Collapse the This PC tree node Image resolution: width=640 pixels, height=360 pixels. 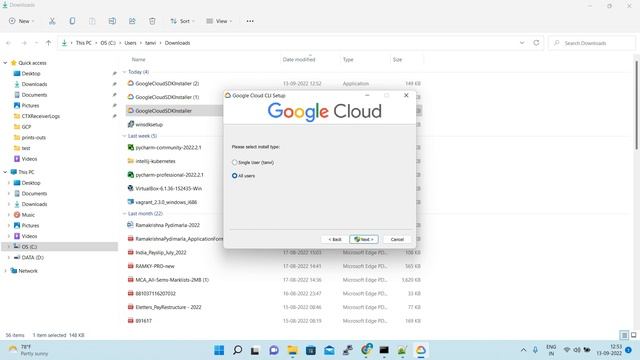(x=5, y=172)
